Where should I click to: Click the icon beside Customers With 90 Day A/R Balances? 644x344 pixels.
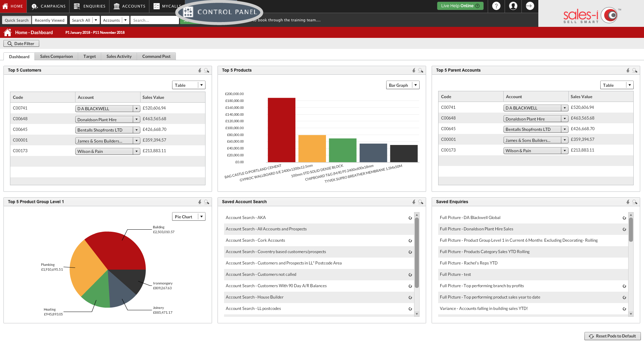(410, 286)
